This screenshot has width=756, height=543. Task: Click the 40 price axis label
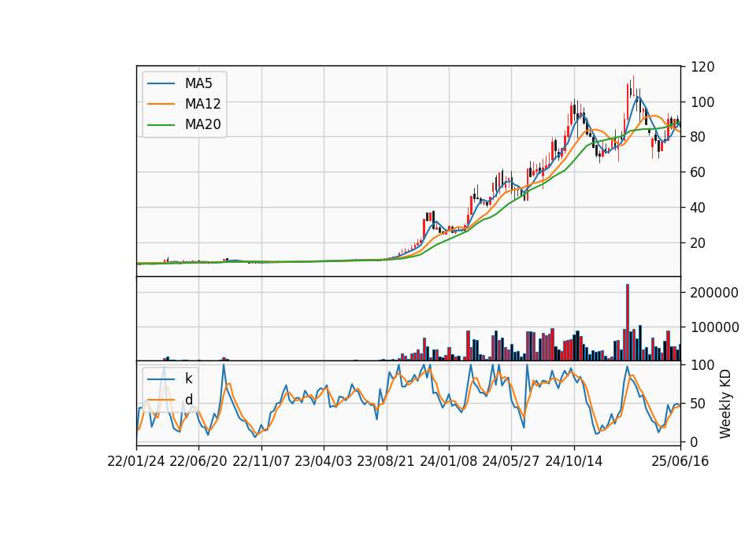699,208
